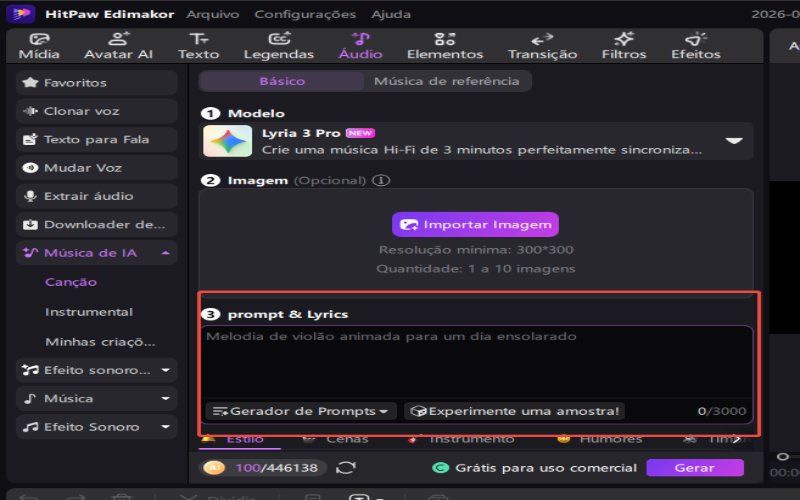Open Favoritos in the sidebar

(x=97, y=83)
